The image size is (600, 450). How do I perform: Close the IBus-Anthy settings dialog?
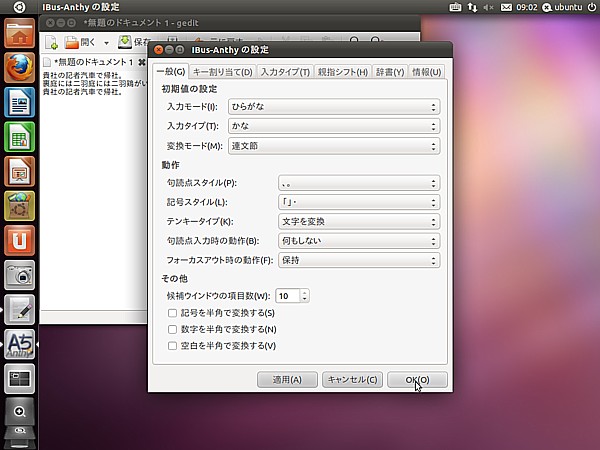(x=158, y=50)
